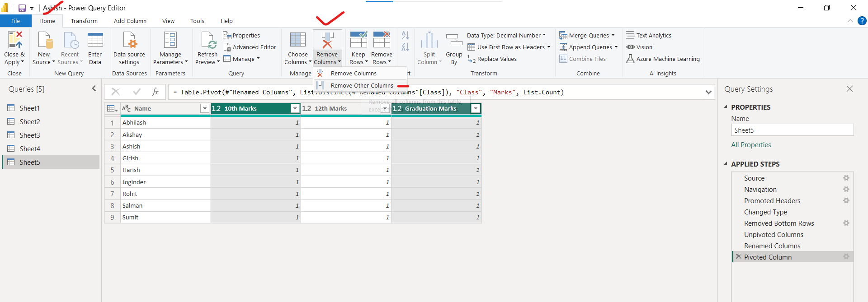Open the 10th Marks column filter dropdown
This screenshot has width=868, height=302.
click(x=295, y=108)
